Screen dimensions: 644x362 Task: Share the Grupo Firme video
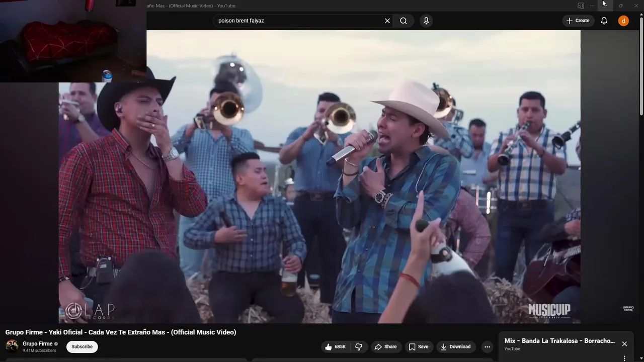pyautogui.click(x=385, y=347)
